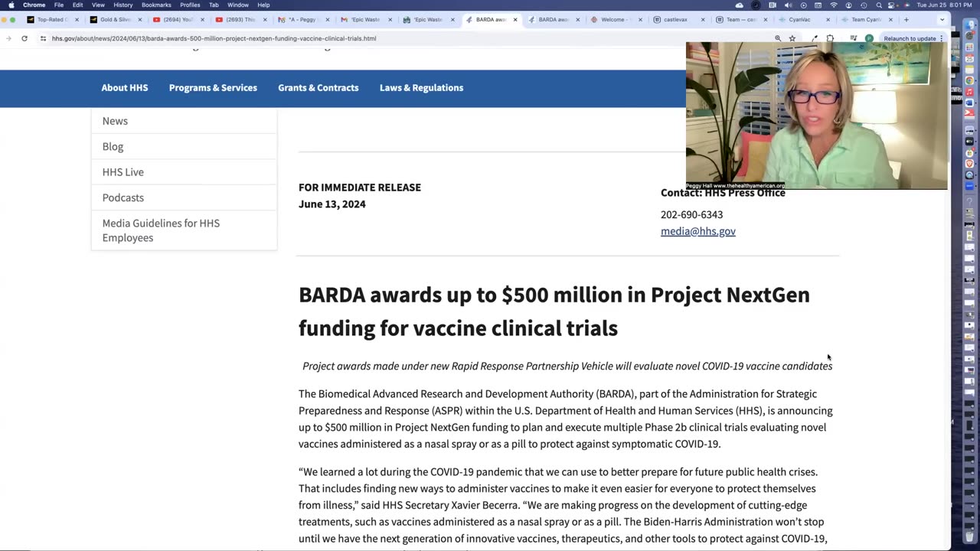Screen dimensions: 980x551
Task: Open the zoom magnifier in address bar
Action: [x=778, y=38]
